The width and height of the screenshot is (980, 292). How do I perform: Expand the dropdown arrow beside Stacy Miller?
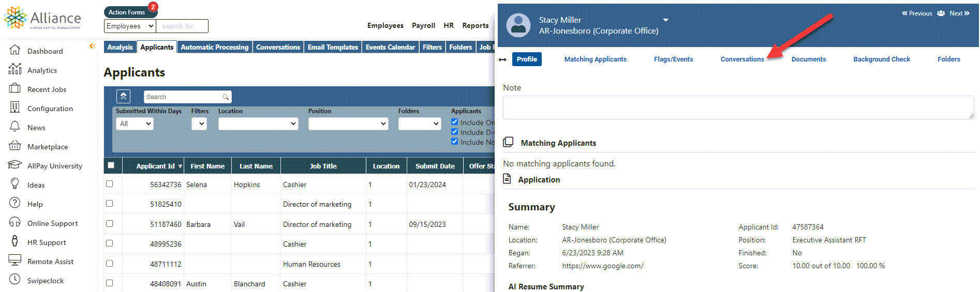click(x=666, y=20)
